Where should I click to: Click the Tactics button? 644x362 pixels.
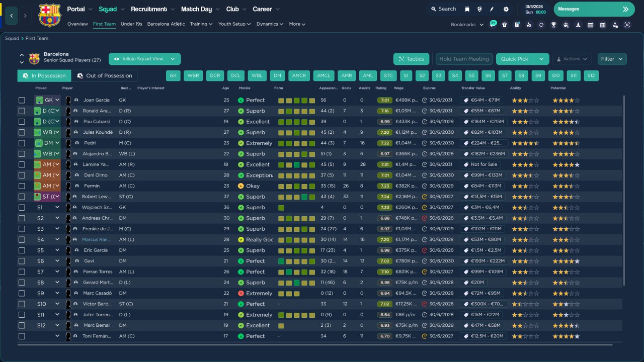(411, 59)
